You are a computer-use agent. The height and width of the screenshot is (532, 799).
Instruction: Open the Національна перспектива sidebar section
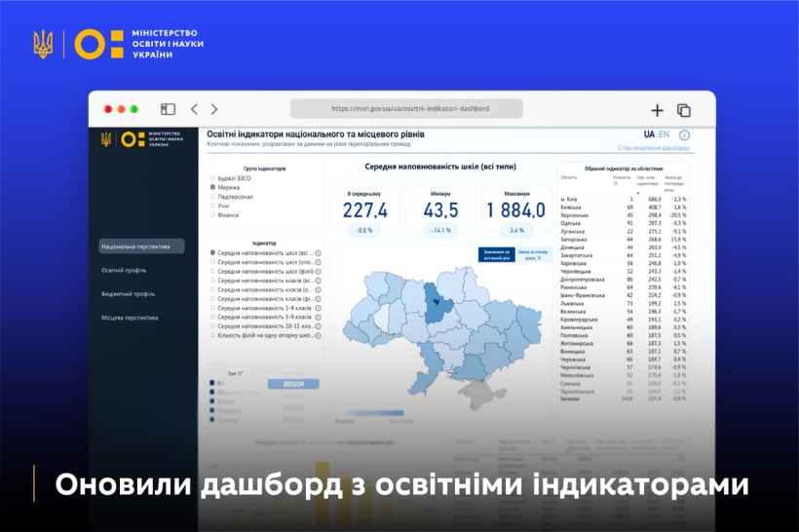(x=141, y=247)
